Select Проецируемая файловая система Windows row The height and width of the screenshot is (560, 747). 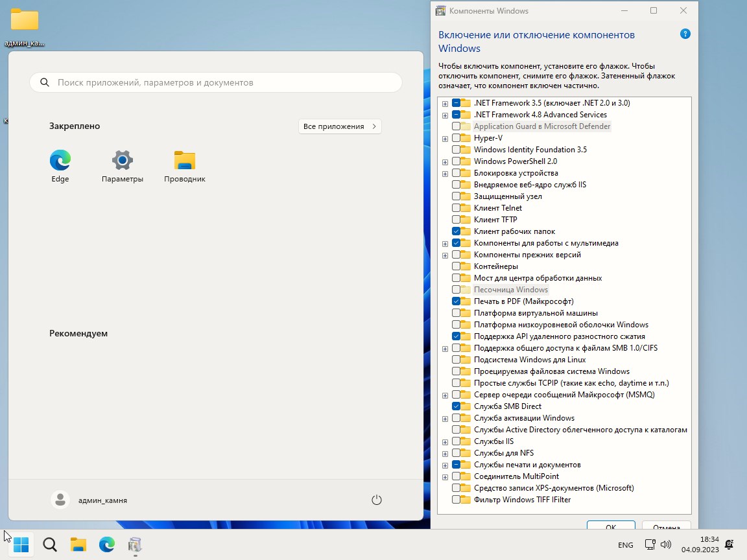(552, 371)
